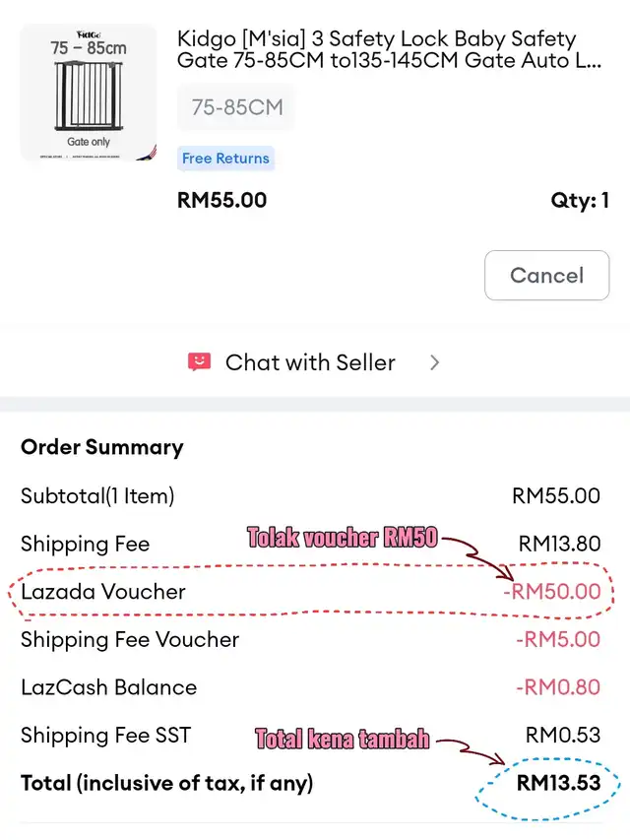Select the Subtotal(1 Item) row label
The image size is (630, 840).
pyautogui.click(x=97, y=495)
